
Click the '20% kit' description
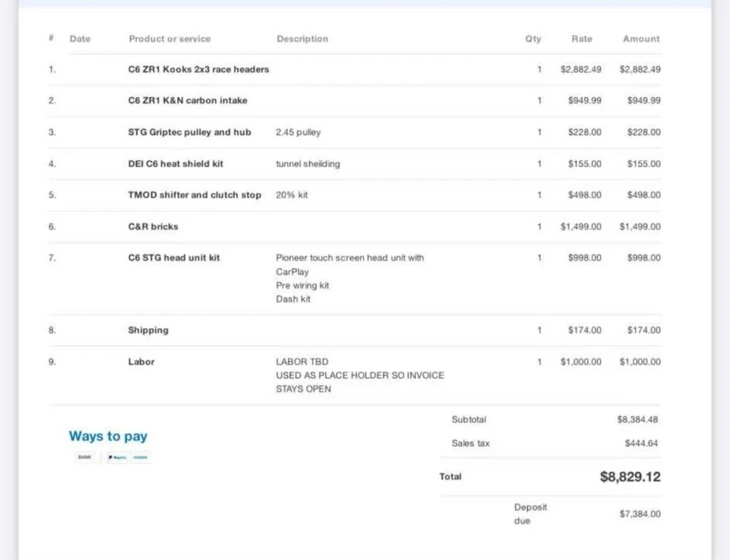291,195
